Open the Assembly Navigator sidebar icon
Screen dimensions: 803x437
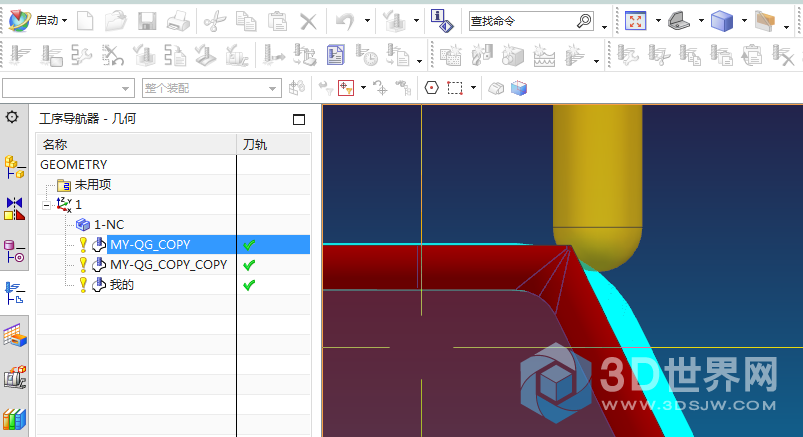coord(14,167)
